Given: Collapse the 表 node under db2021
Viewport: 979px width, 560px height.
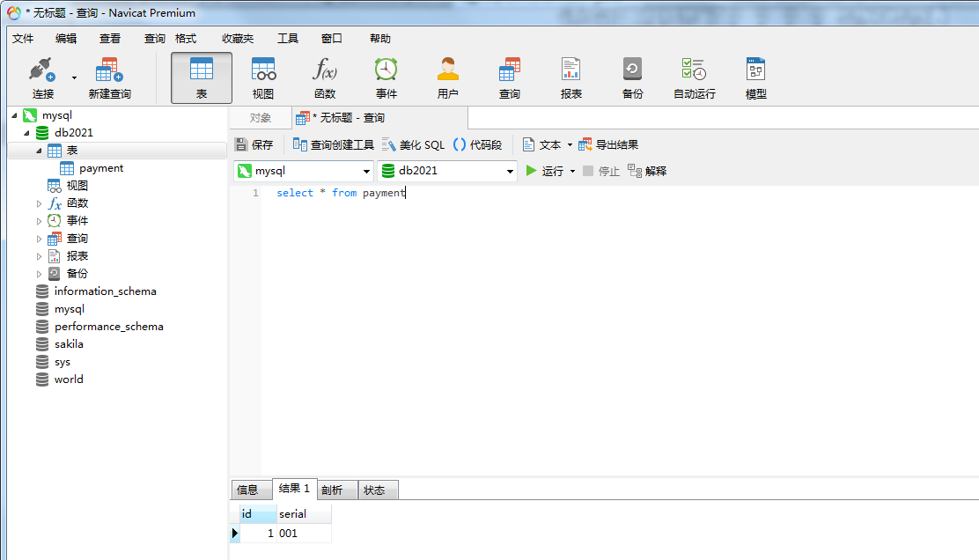Looking at the screenshot, I should pos(38,150).
